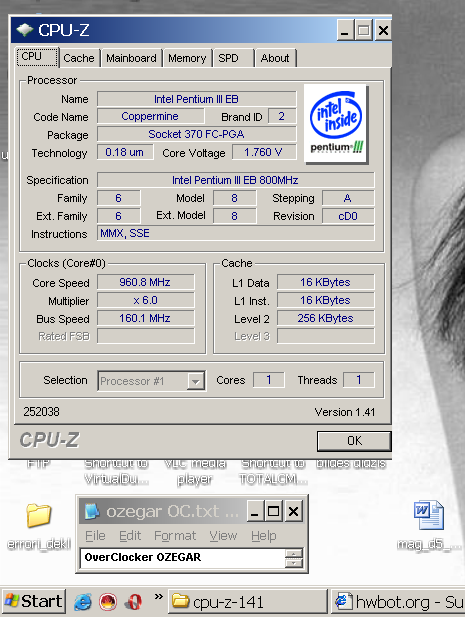Viewport: 465px width, 617px height.
Task: Expand the Processor #1 selection dropdown
Action: [x=196, y=381]
